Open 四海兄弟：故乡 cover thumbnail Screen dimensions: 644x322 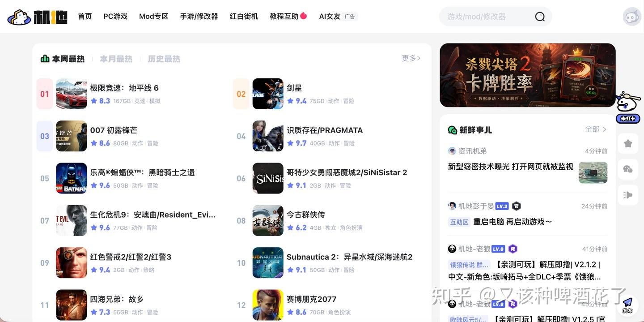(x=72, y=305)
